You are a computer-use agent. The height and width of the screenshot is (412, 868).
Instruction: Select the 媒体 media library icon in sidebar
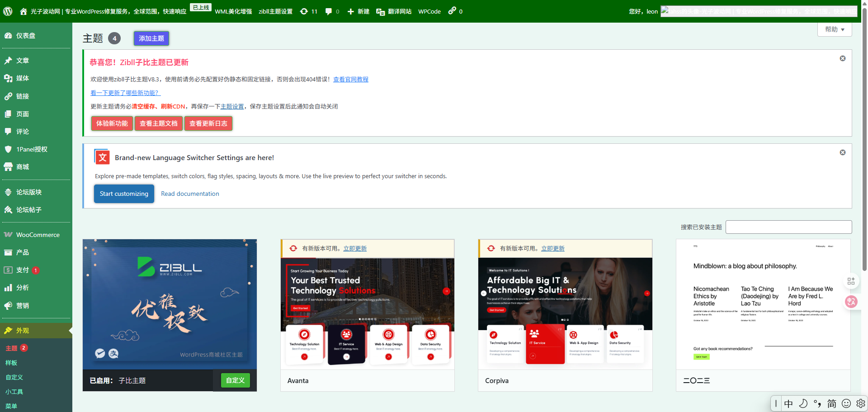8,78
